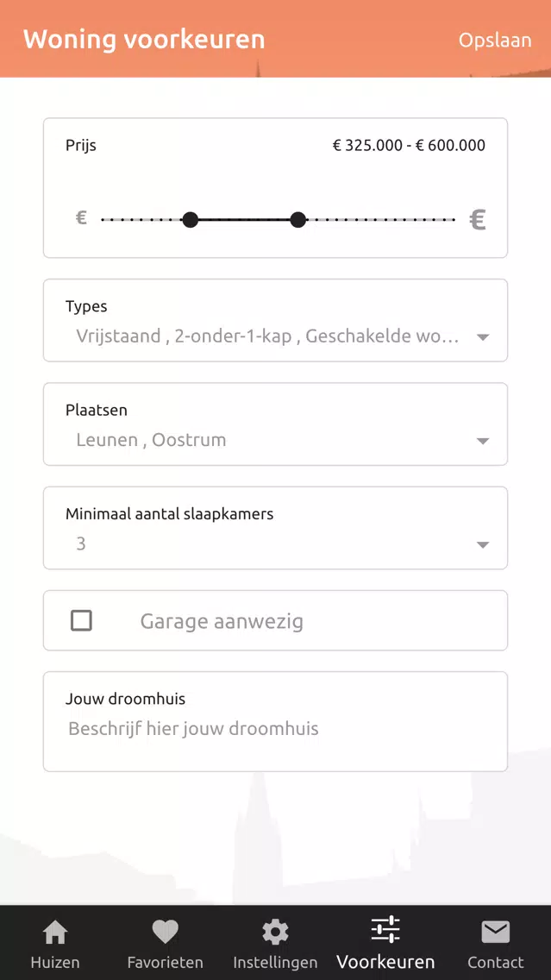Screen dimensions: 551x980
Task: Select the Voorkeuren sliders icon
Action: 385,930
